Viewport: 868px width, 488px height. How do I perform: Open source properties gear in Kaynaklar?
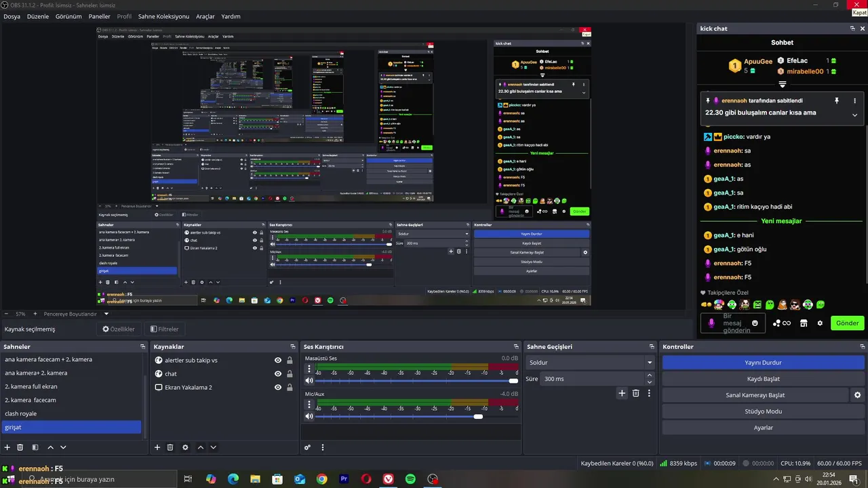(x=185, y=447)
